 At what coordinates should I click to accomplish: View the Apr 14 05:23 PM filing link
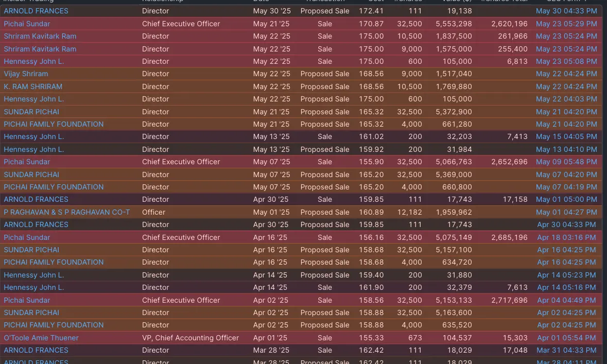click(x=567, y=275)
